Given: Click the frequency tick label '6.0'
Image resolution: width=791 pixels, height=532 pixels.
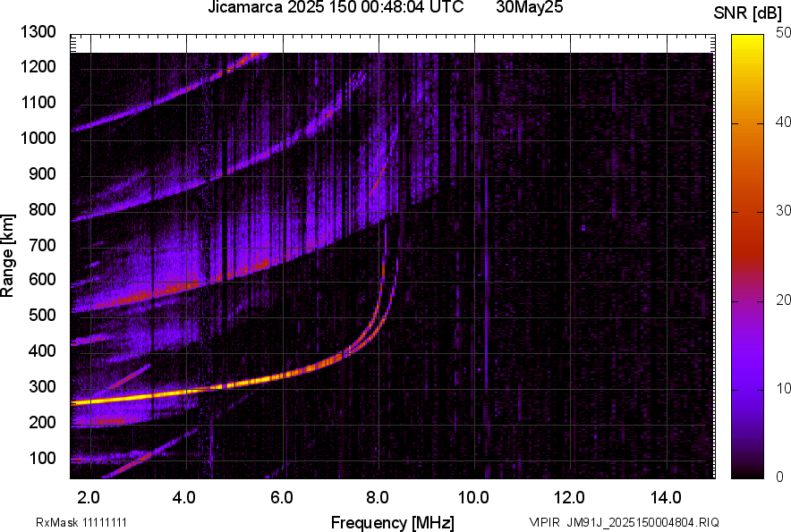Looking at the screenshot, I should point(281,498).
